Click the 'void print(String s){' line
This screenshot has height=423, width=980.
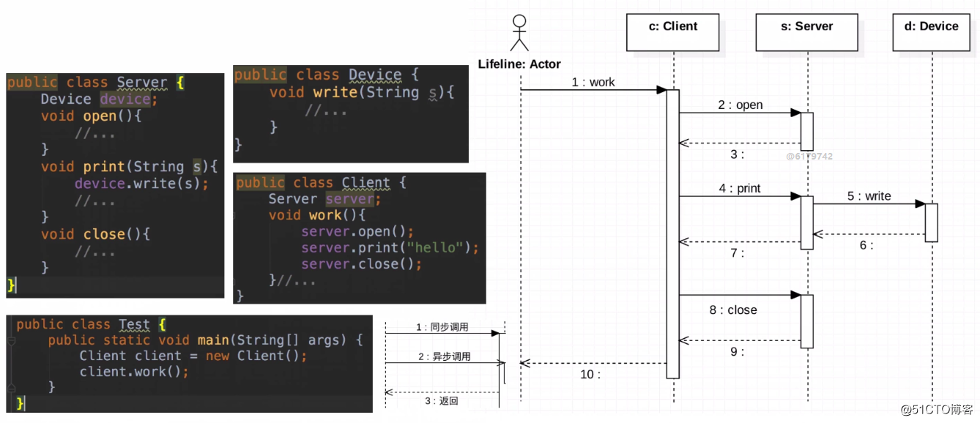(129, 166)
